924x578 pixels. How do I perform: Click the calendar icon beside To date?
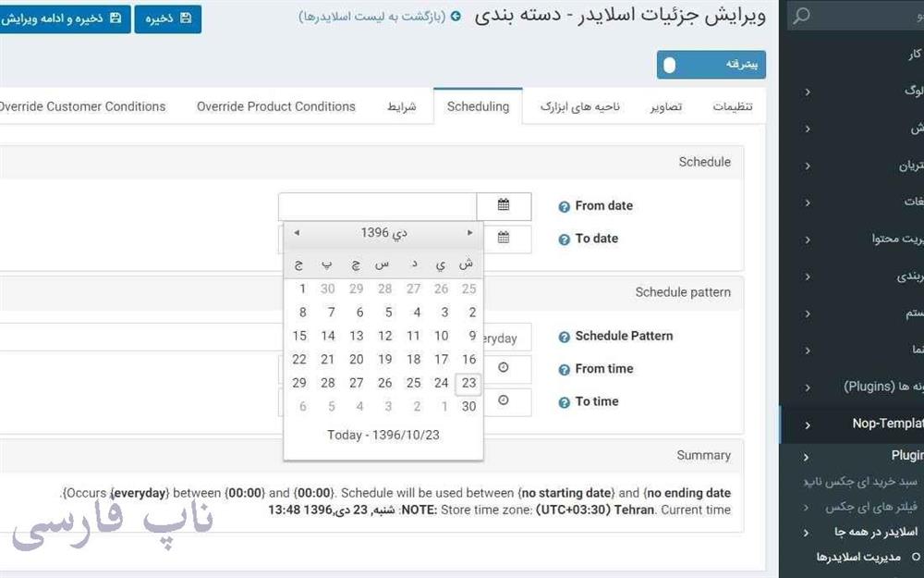pyautogui.click(x=505, y=238)
